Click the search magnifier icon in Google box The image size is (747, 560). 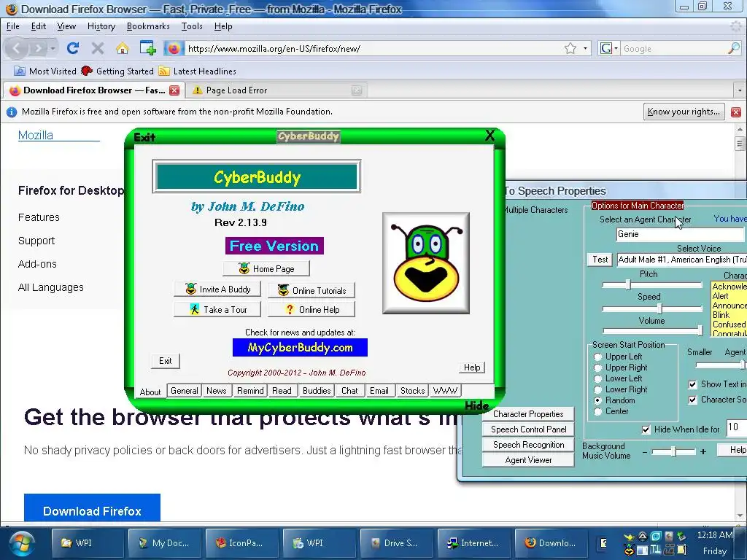click(734, 48)
